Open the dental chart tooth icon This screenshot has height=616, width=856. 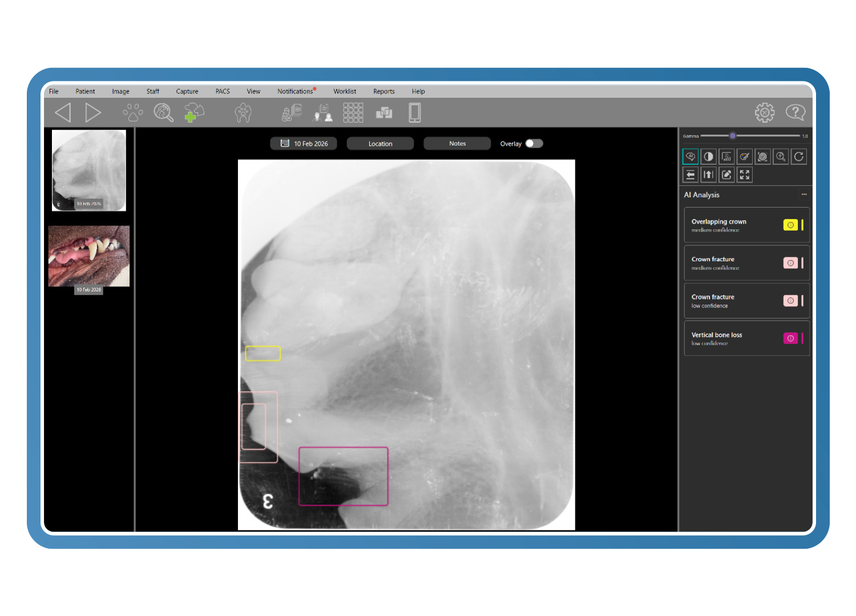[243, 112]
